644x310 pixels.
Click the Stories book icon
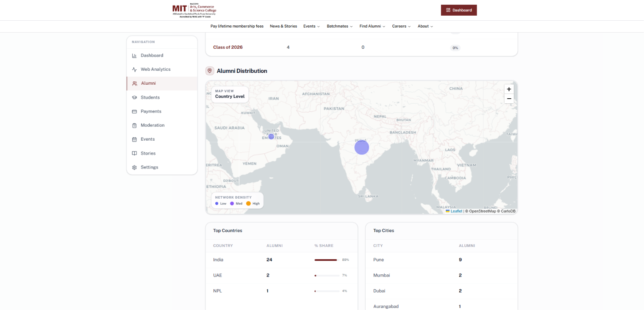[x=134, y=153]
